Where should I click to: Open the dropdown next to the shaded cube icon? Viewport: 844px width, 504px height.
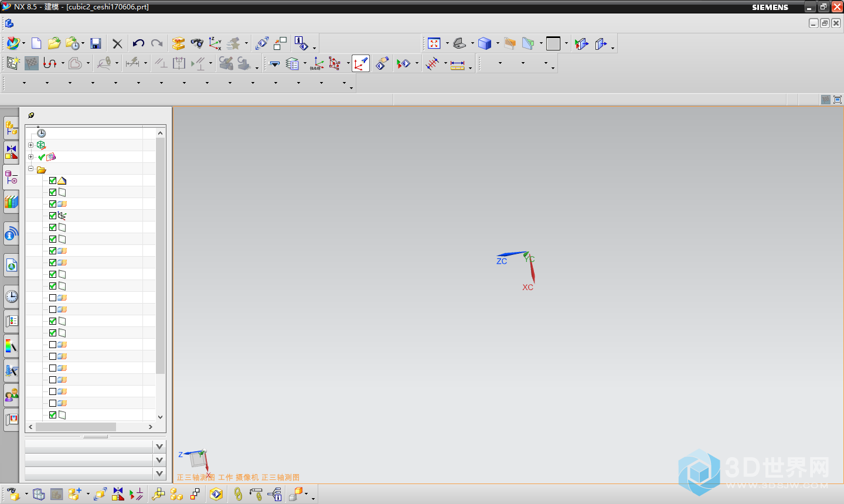[x=498, y=43]
